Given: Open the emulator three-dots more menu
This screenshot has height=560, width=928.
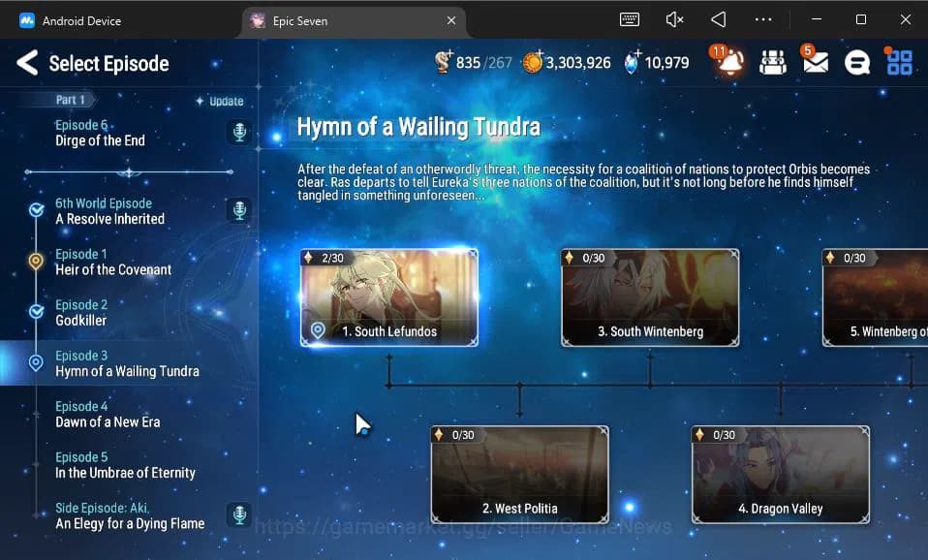Looking at the screenshot, I should pos(763,19).
